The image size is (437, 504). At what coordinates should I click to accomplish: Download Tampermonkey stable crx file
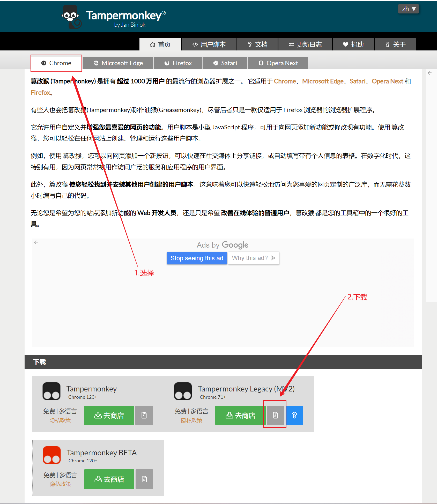144,416
